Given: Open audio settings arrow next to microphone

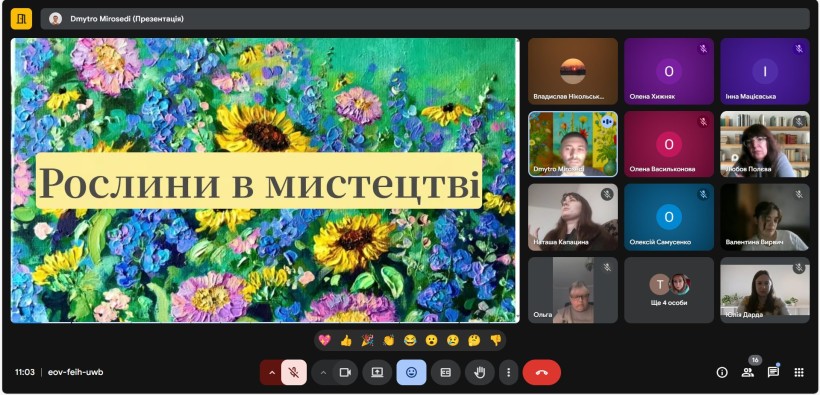Looking at the screenshot, I should click(x=271, y=373).
